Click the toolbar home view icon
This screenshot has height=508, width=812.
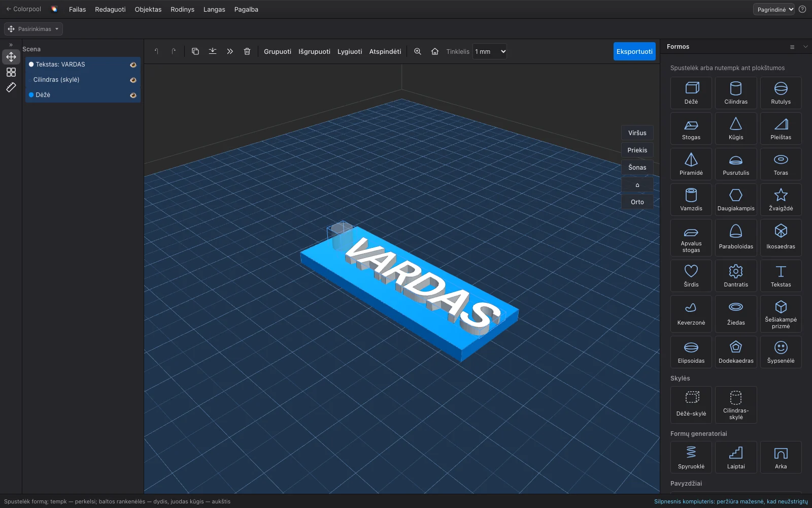pyautogui.click(x=435, y=51)
